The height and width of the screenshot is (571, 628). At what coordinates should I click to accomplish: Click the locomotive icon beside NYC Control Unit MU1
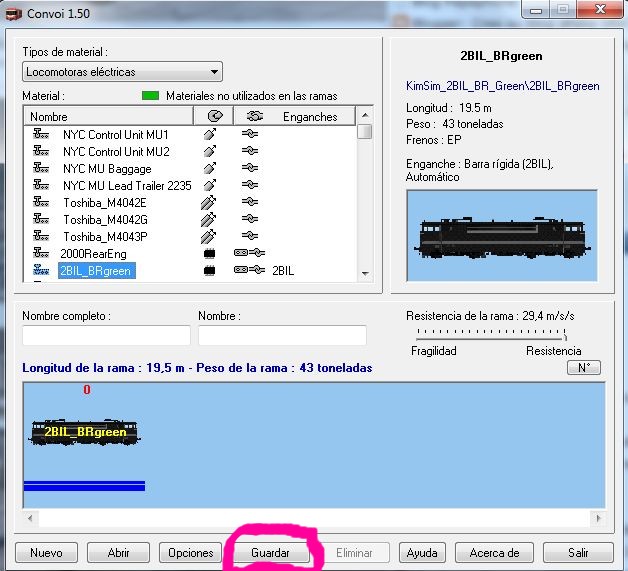[41, 134]
